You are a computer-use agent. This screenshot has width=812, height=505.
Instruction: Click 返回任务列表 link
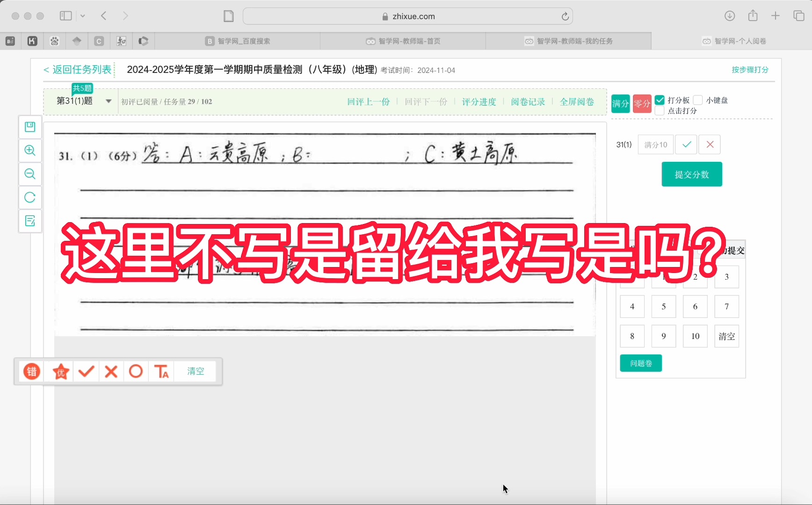point(78,70)
